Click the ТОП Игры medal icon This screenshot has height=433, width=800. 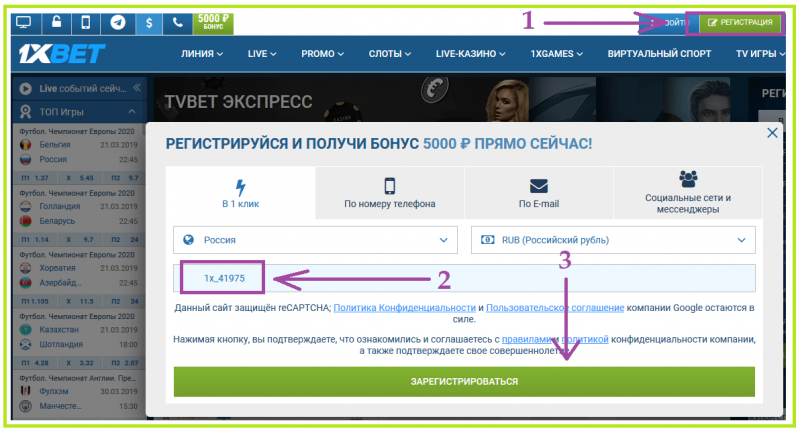coord(25,112)
